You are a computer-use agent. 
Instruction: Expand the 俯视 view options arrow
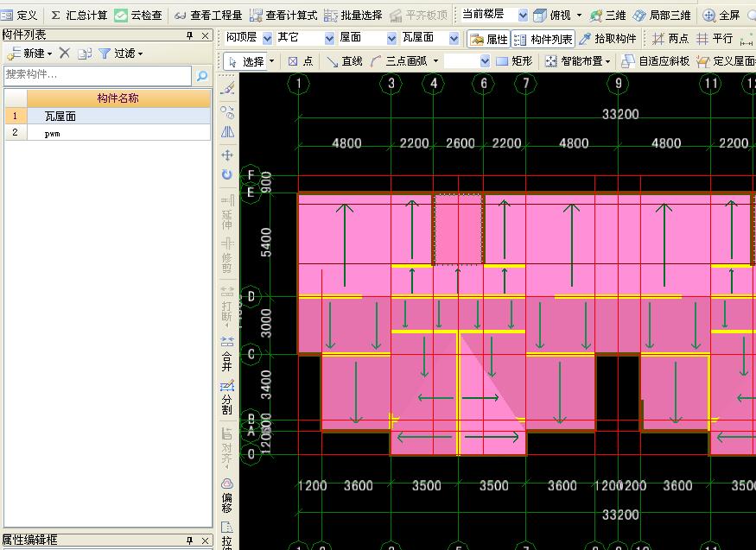point(579,16)
